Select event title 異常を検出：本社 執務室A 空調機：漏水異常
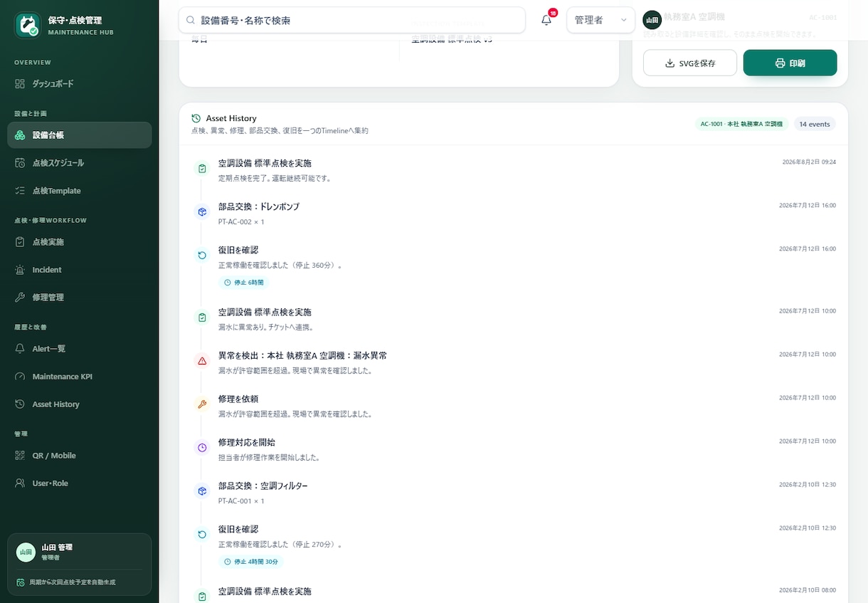The image size is (868, 603). click(302, 355)
